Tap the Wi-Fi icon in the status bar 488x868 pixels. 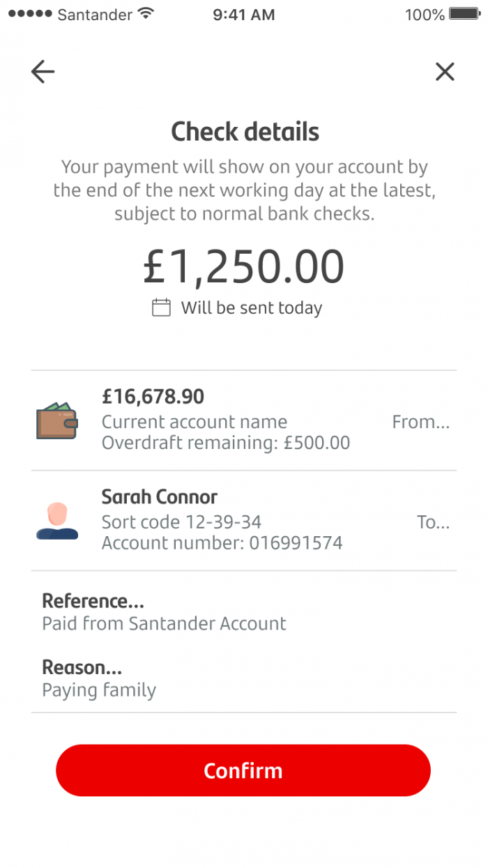point(146,13)
